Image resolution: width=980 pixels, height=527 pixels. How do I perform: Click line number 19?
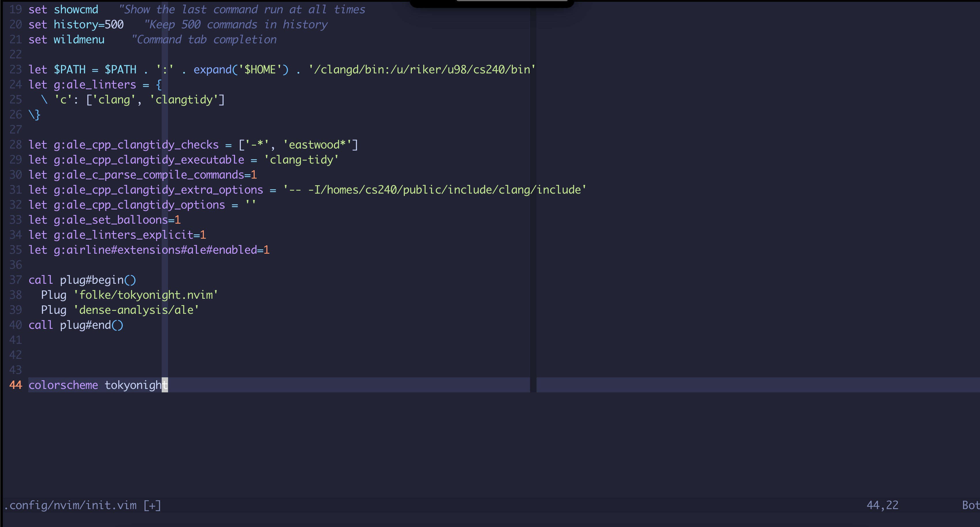[16, 9]
